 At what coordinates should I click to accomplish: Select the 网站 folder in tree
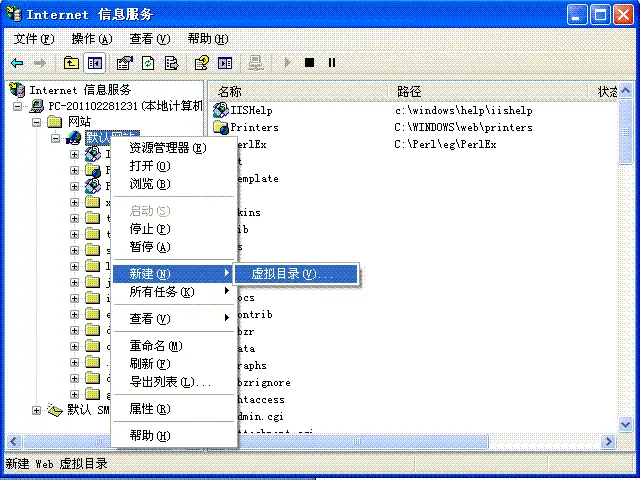point(79,122)
